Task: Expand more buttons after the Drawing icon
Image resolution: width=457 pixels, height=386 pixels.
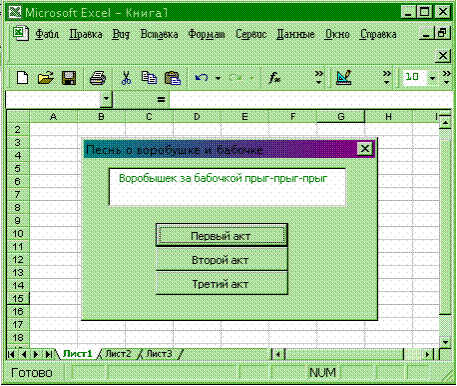Action: 386,77
